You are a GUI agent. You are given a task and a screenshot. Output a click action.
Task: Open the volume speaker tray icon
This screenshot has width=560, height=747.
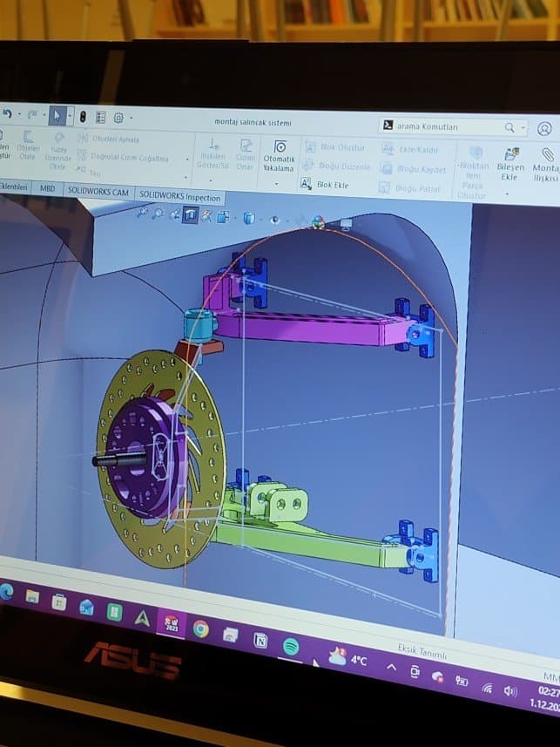pos(510,691)
